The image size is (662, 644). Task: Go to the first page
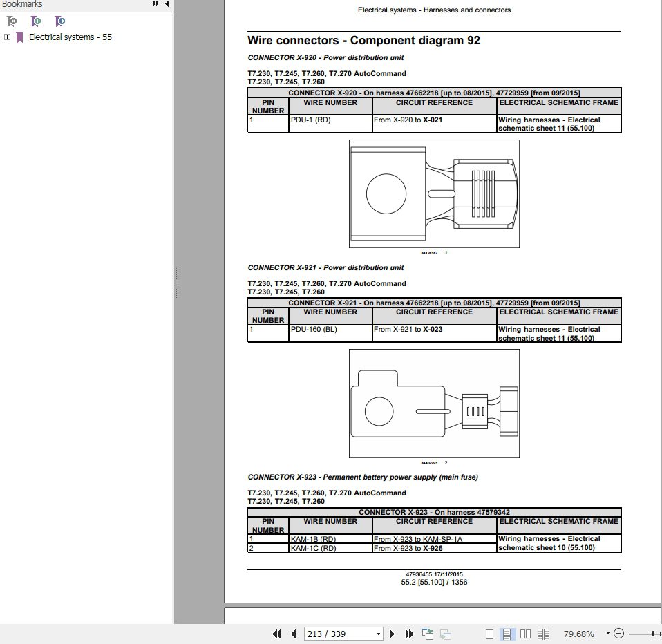[x=276, y=634]
